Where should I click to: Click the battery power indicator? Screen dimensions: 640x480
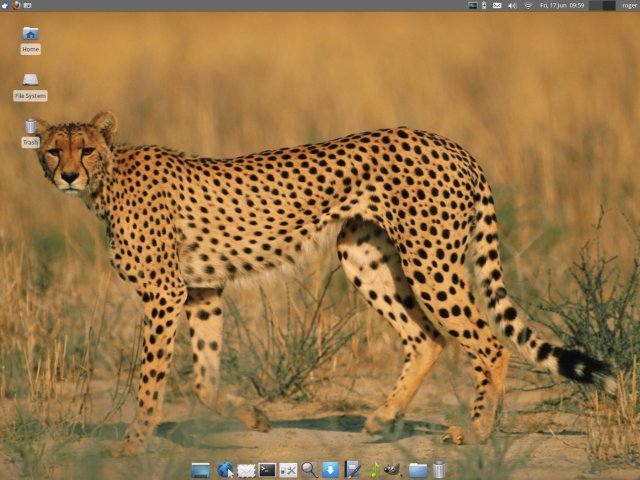[x=484, y=6]
